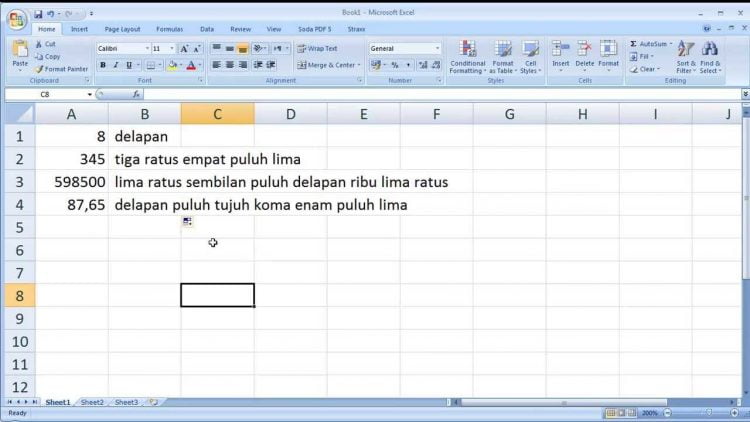
Task: Switch to Normal view in status bar
Action: point(611,413)
